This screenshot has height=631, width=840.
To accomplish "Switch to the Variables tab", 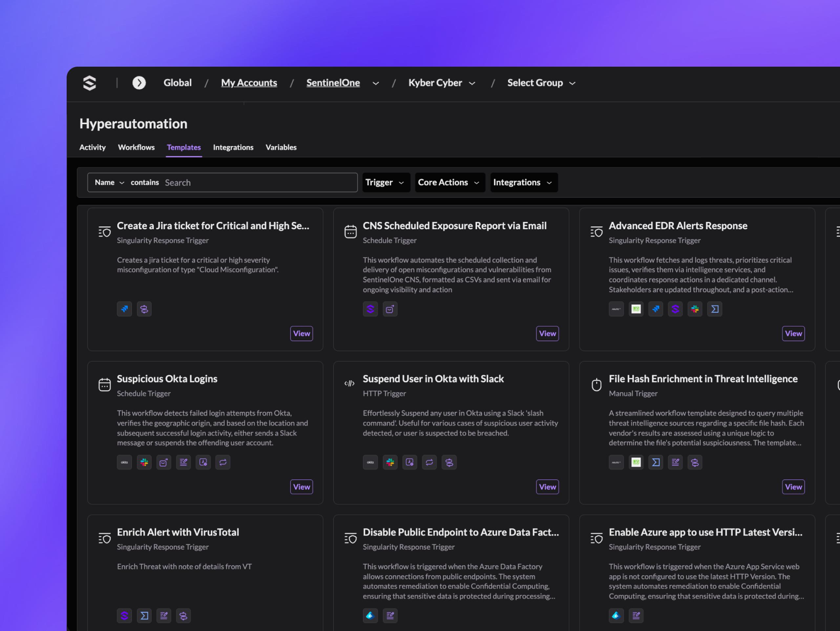I will (281, 147).
